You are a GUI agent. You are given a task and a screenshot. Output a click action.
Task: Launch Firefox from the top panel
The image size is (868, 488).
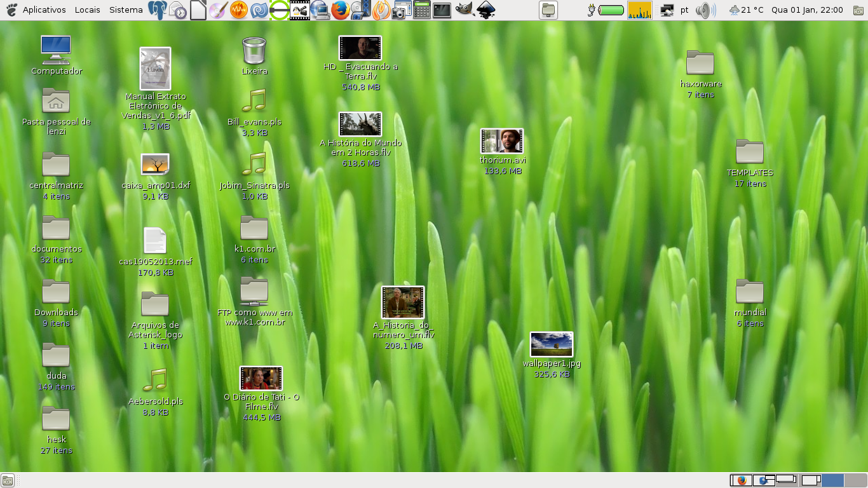[x=341, y=10]
